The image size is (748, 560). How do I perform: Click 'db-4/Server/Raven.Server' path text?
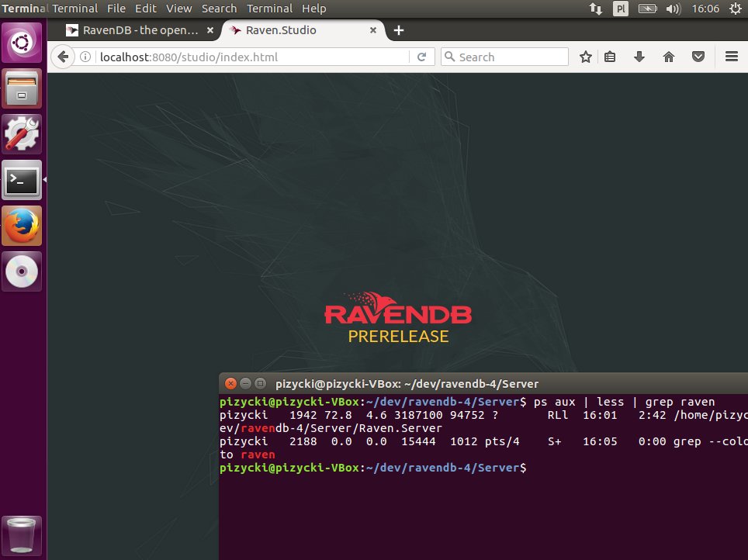[x=358, y=428]
